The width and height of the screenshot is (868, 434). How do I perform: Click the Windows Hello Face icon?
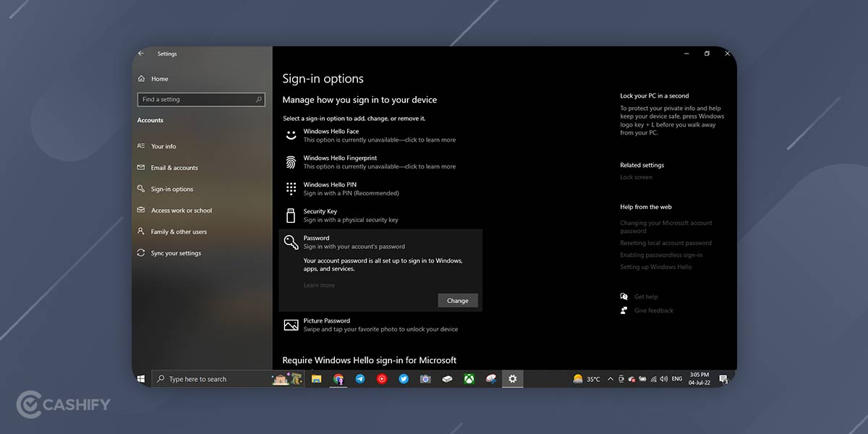click(x=291, y=135)
